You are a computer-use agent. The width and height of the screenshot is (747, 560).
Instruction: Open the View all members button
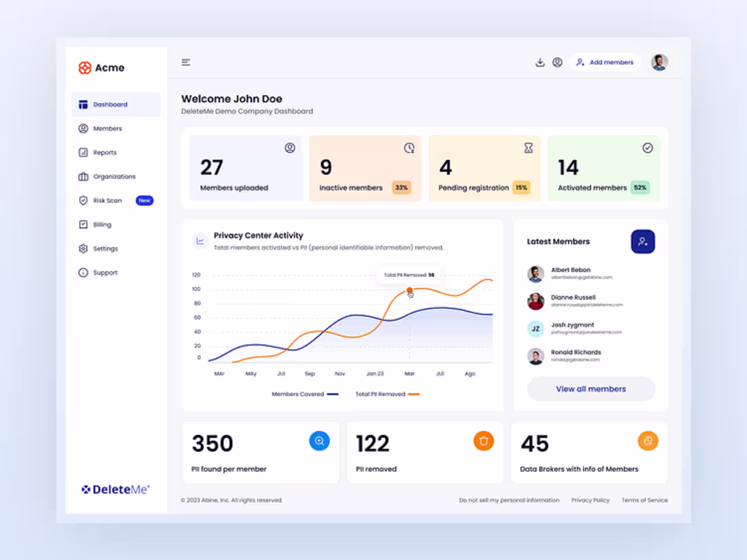[x=590, y=389]
